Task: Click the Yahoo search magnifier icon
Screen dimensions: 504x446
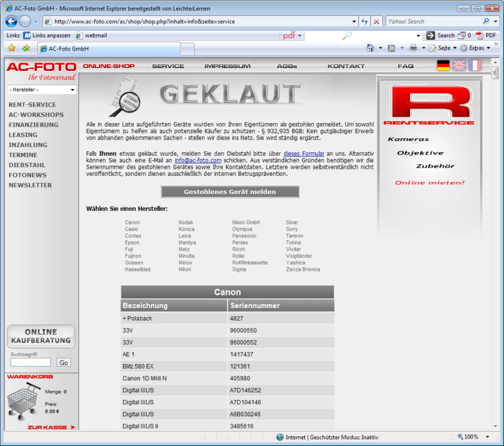Action: (486, 21)
